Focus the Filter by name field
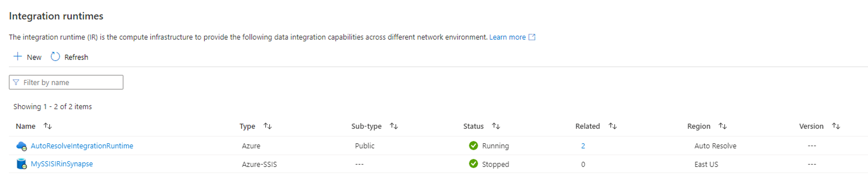This screenshot has height=189, width=868. 71,83
